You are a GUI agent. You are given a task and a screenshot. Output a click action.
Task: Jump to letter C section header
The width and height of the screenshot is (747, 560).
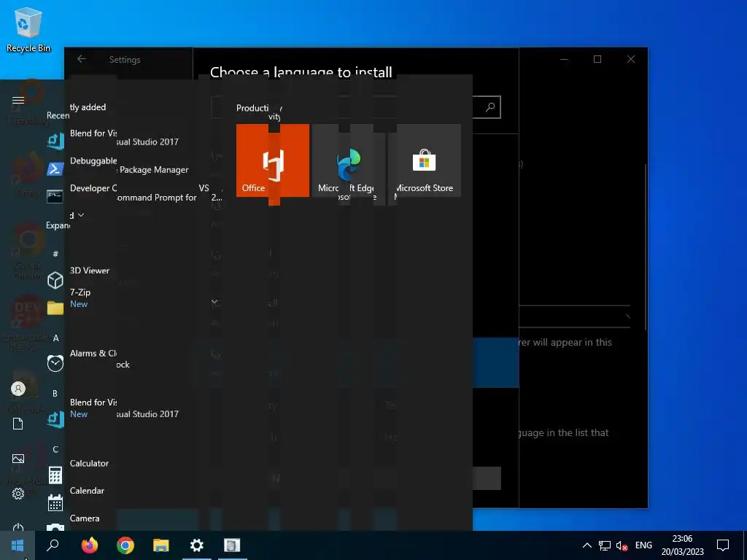[x=55, y=449]
